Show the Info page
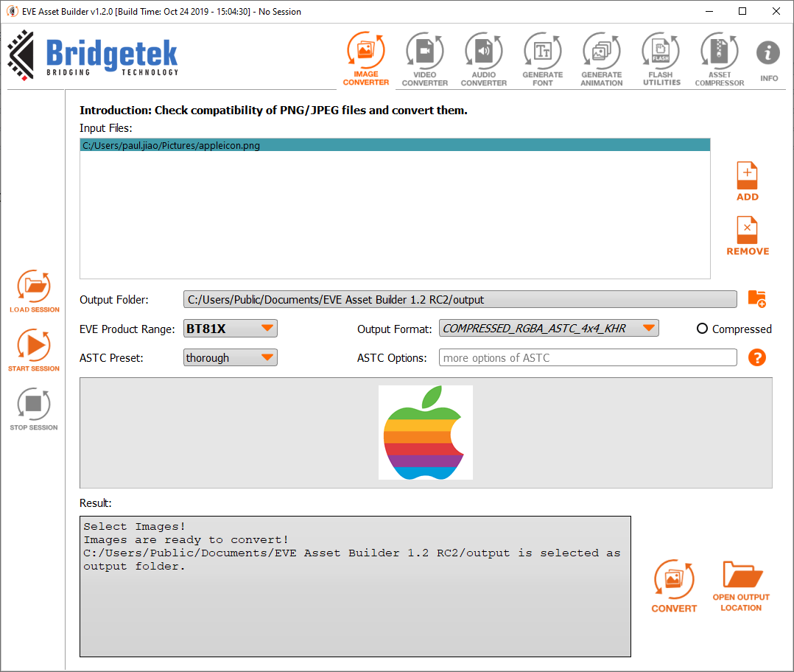The image size is (794, 672). point(769,60)
